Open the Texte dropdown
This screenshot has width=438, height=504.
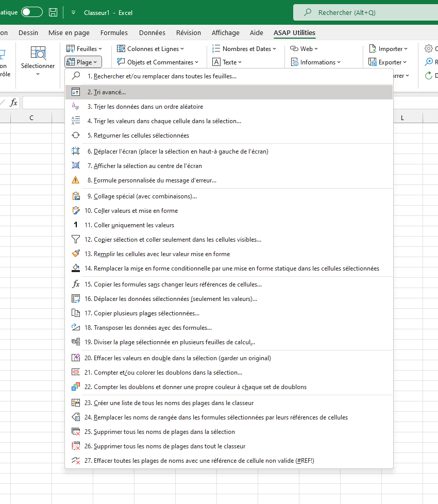pos(227,62)
